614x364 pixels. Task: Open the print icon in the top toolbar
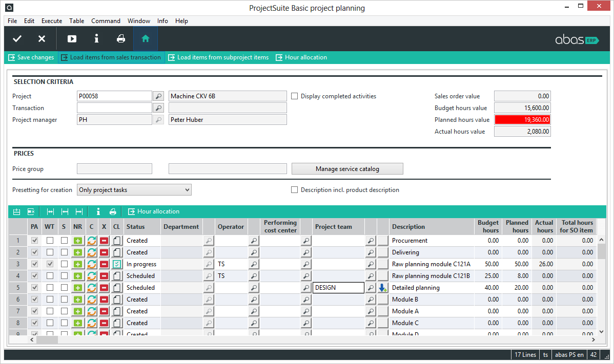point(120,38)
